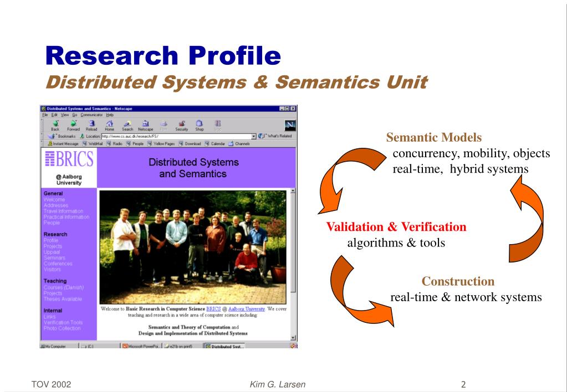This screenshot has height=392, width=567.
Task: Open Channels from the personal toolbar
Action: pyautogui.click(x=239, y=144)
